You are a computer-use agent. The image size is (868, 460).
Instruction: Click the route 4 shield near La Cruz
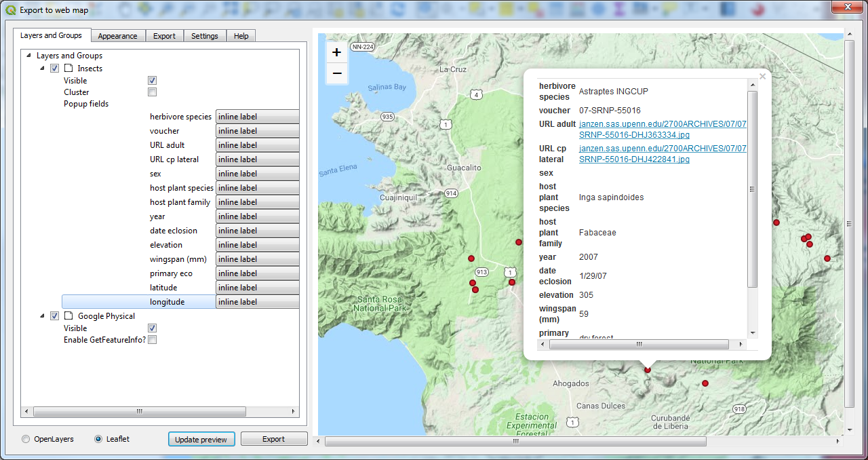(x=477, y=94)
